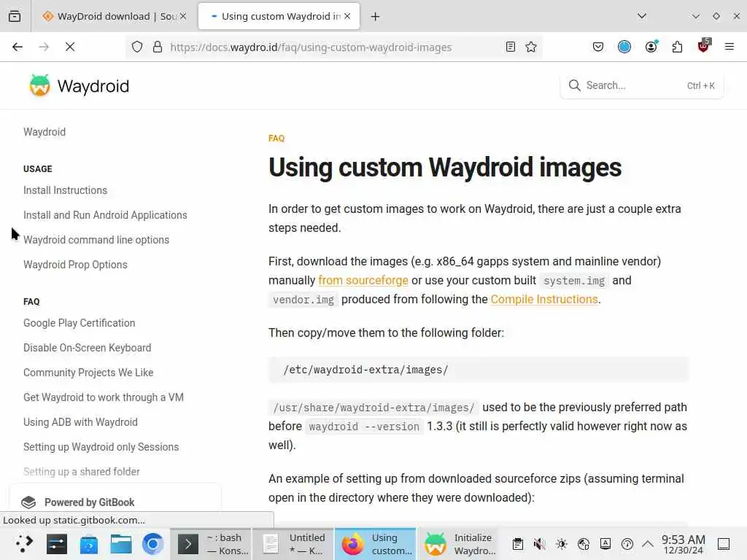Click the forward navigation arrow
This screenshot has height=560, width=747.
[44, 47]
